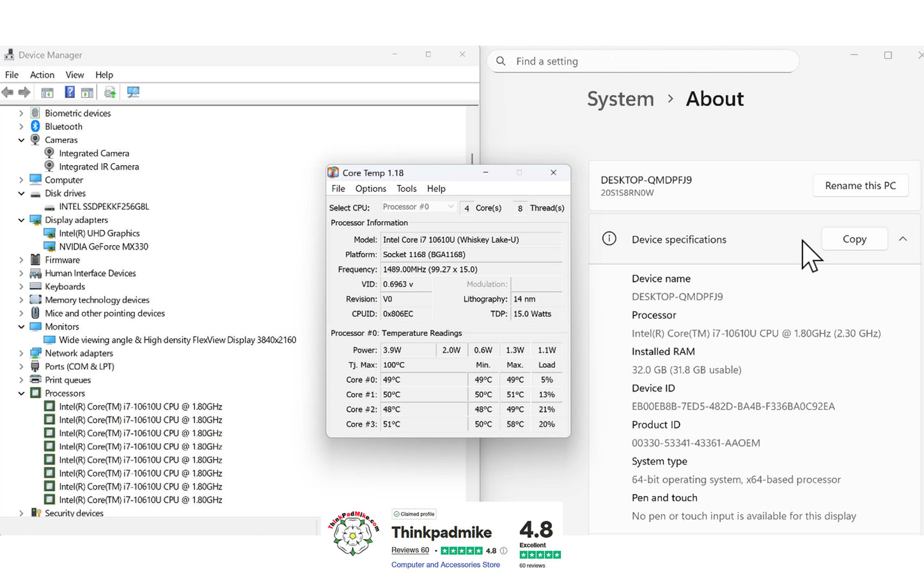Viewport: 924px width, 581px height.
Task: Click Mice and other pointing devices icon
Action: pos(35,314)
